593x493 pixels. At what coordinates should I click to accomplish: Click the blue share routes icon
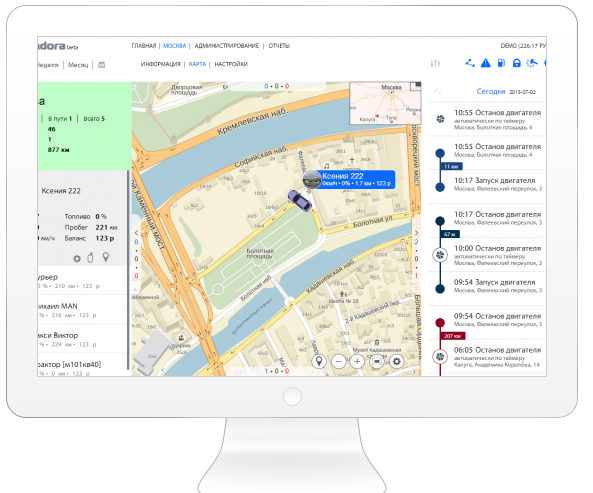(470, 63)
